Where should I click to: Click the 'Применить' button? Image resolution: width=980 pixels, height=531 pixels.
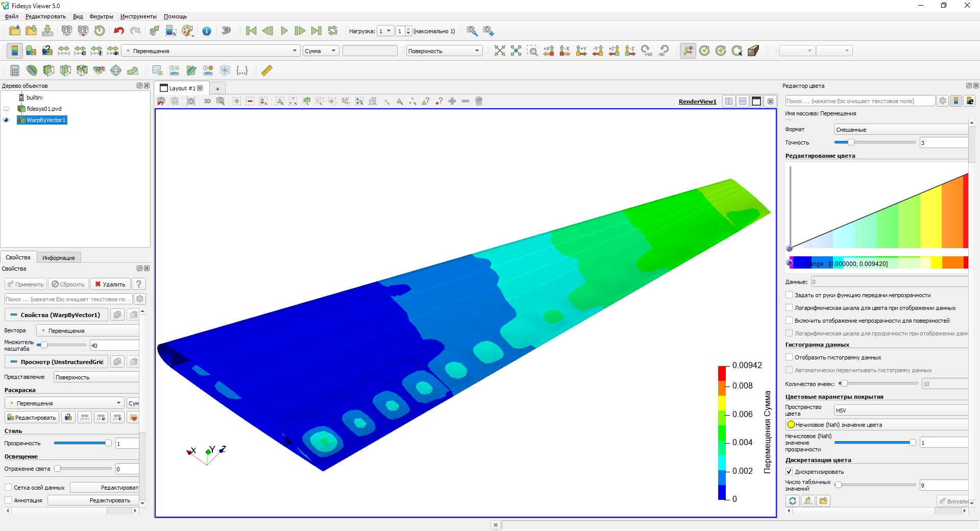tap(26, 284)
